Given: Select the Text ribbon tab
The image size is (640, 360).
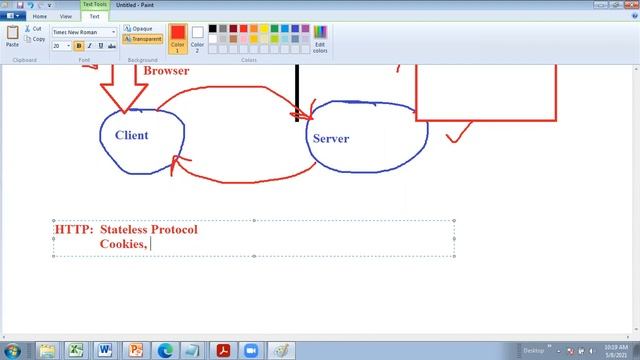Looking at the screenshot, I should pos(94,16).
